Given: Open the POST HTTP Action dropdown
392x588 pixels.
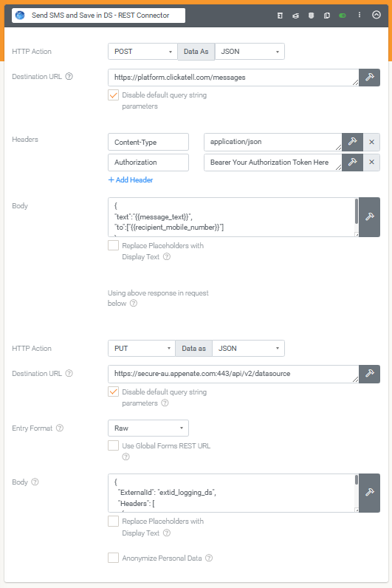Looking at the screenshot, I should click(142, 52).
